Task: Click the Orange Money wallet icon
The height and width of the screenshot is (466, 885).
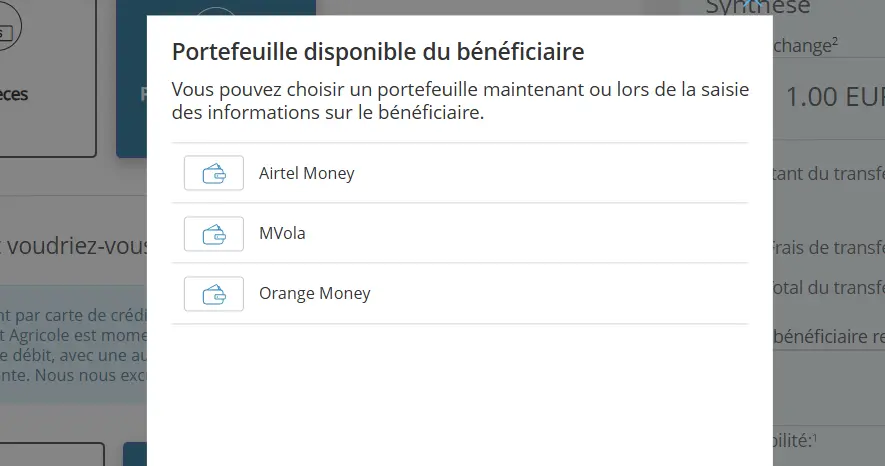Action: coord(214,294)
